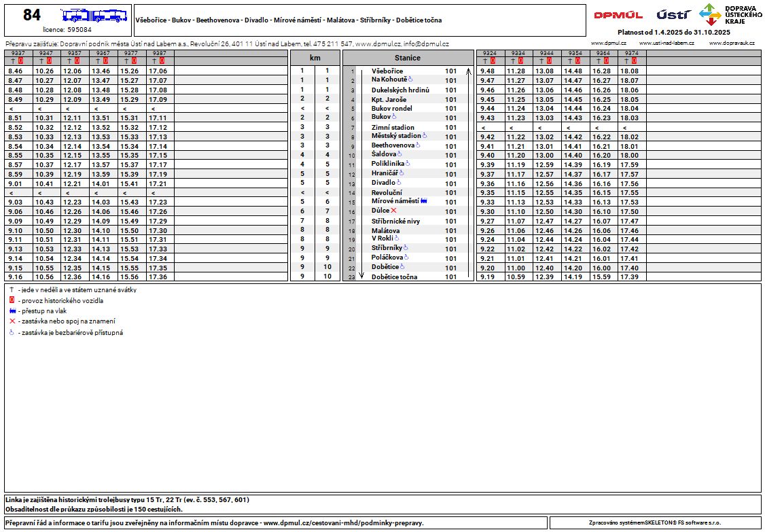This screenshot has height=532, width=765.
Task: Click the red historic vehicle symbol in legend
Action: (x=12, y=300)
